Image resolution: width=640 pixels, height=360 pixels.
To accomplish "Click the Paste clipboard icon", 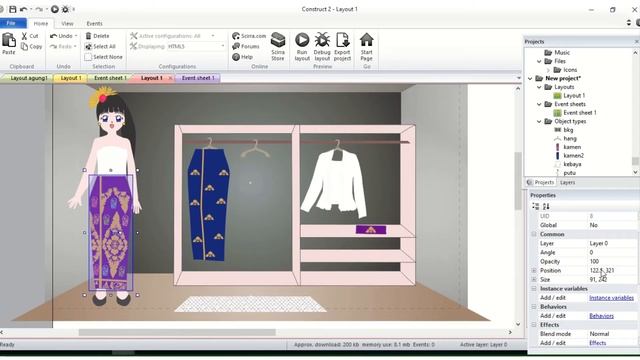I will tap(9, 40).
